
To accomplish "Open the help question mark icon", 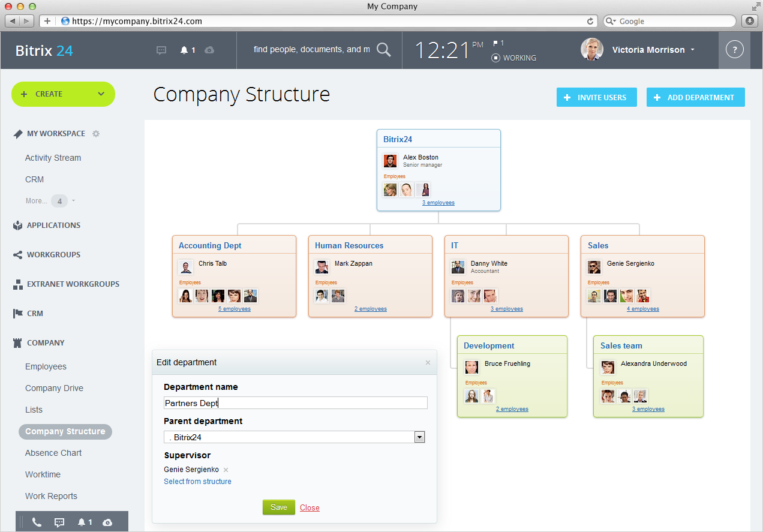I will coord(734,50).
